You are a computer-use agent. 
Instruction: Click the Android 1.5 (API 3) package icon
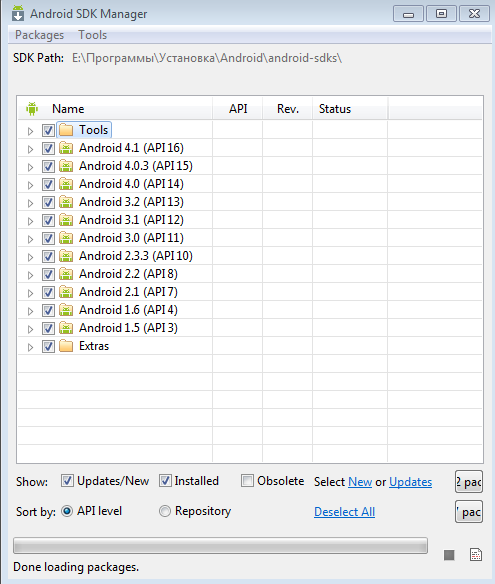tap(66, 328)
